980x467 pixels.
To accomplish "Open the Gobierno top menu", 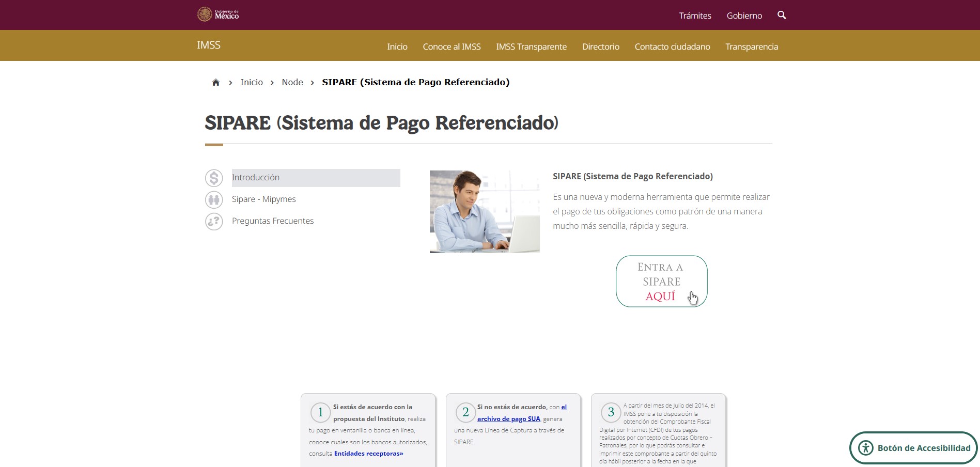I will pos(744,15).
